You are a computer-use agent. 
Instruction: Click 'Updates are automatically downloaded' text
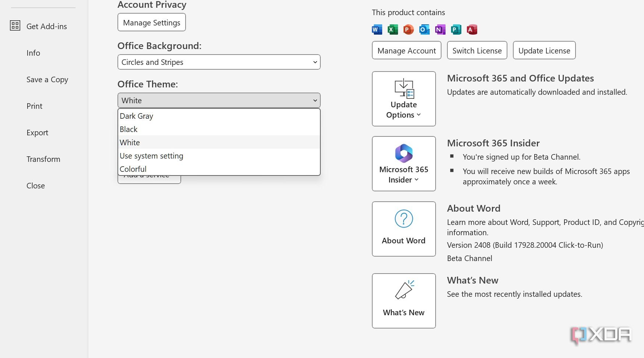[537, 92]
